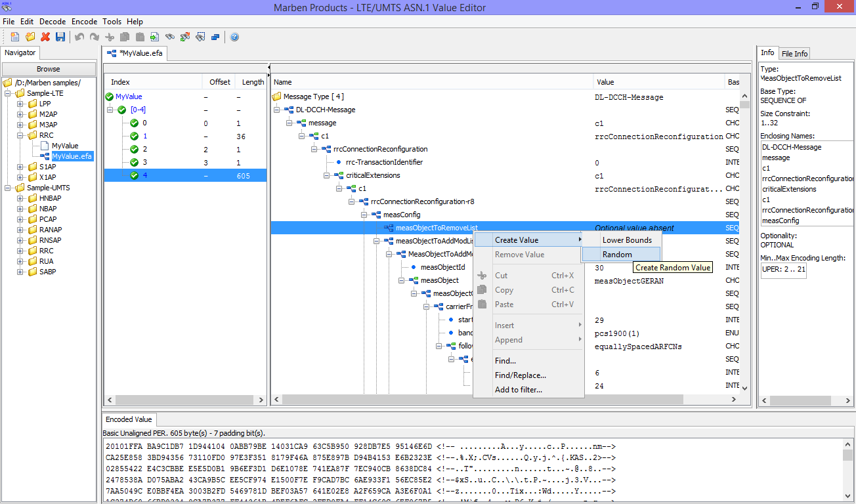The height and width of the screenshot is (504, 856).
Task: Expand the HNBAP folder node
Action: pos(20,198)
